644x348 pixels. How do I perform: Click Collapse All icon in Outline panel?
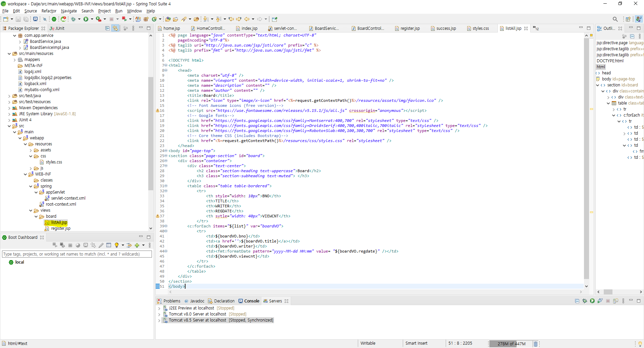pyautogui.click(x=632, y=36)
